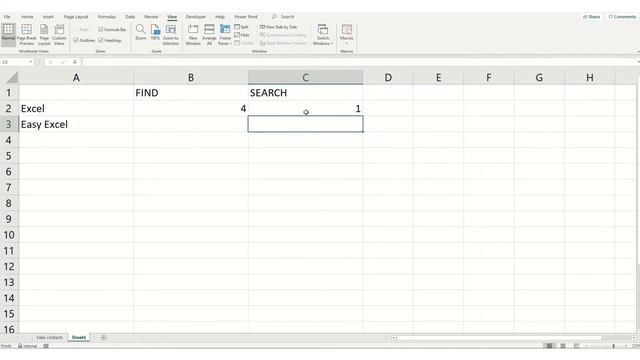
Task: Open Custom Views dialog
Action: click(x=59, y=34)
